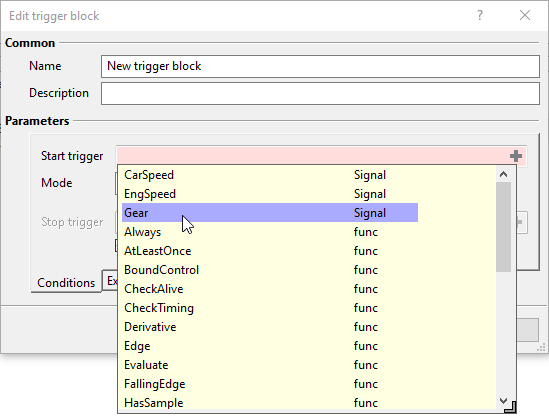Pick the AtLeastOnce function
The image size is (549, 416).
click(270, 251)
